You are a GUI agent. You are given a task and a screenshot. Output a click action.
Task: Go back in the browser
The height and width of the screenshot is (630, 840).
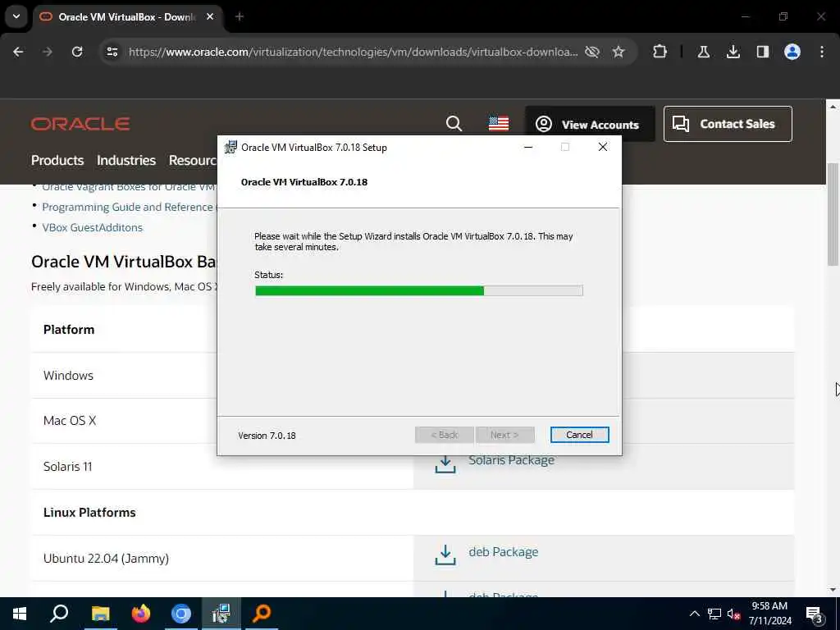(18, 52)
